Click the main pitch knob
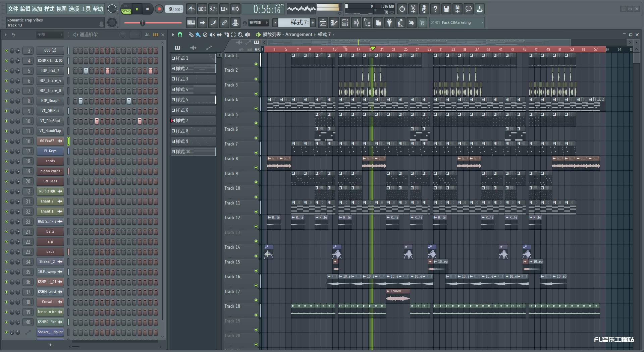Viewport: 644px width, 352px height. pyautogui.click(x=112, y=22)
